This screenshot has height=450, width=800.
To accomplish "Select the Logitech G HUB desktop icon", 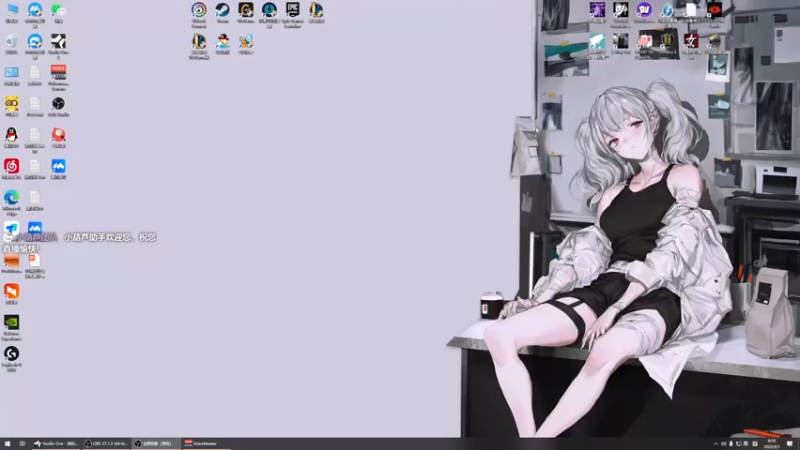I will coord(11,359).
